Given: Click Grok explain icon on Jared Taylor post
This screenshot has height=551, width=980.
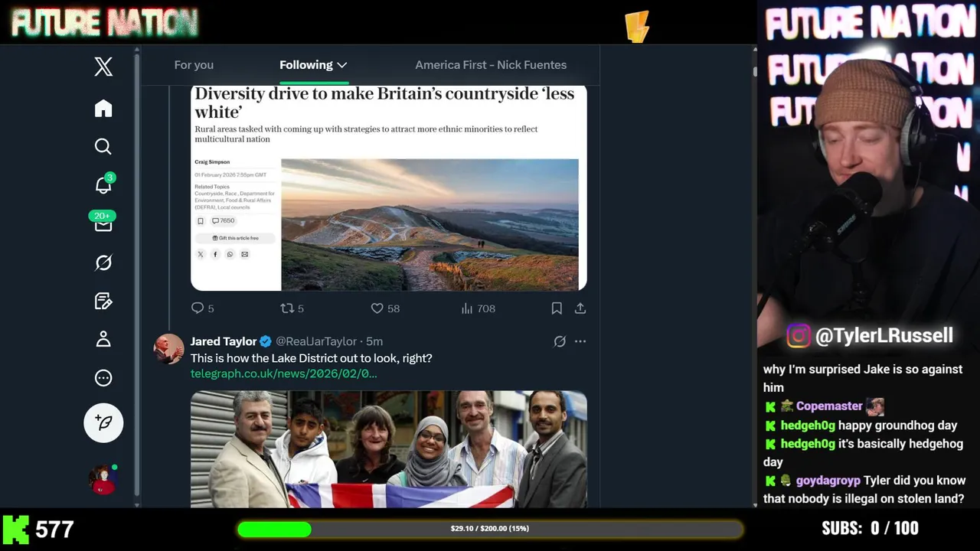Looking at the screenshot, I should pos(560,341).
